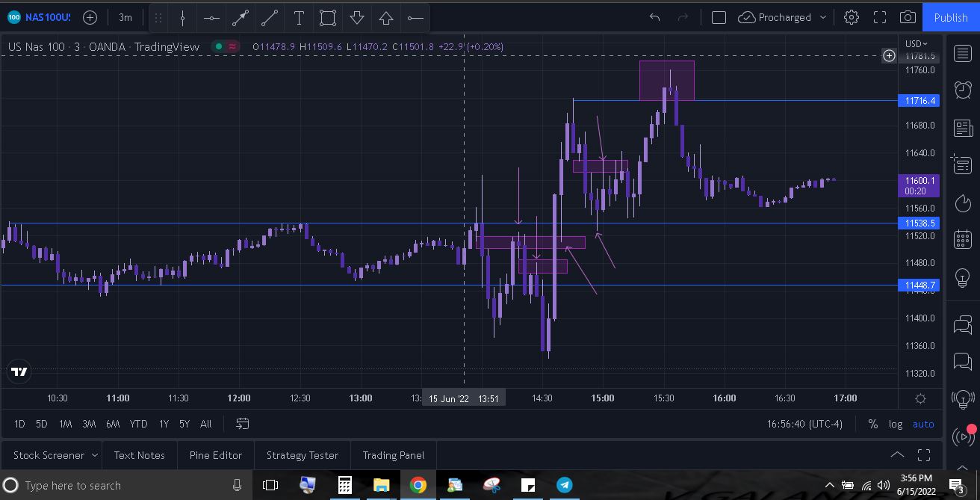This screenshot has height=500, width=980.
Task: Open the Calendar panel in right sidebar
Action: (x=963, y=240)
